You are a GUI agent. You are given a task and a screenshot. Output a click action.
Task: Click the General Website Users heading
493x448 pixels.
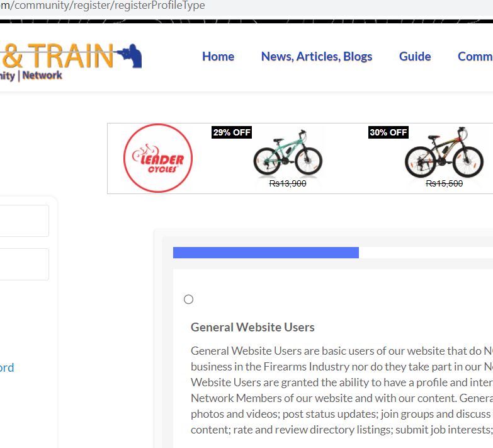click(x=252, y=327)
